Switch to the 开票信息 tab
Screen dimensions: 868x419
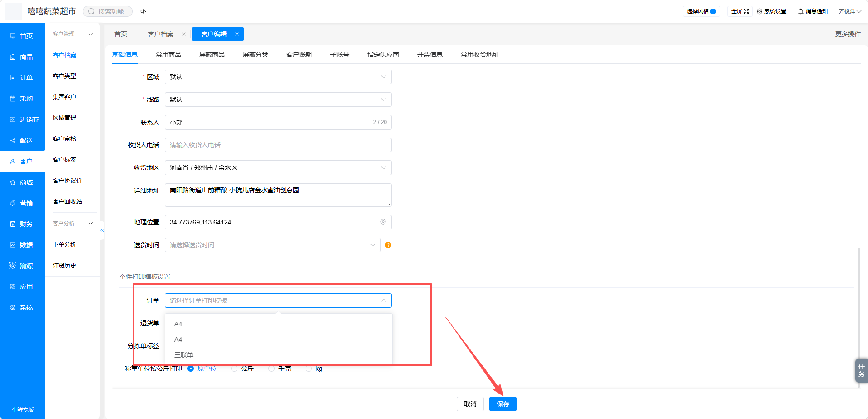[x=430, y=55]
